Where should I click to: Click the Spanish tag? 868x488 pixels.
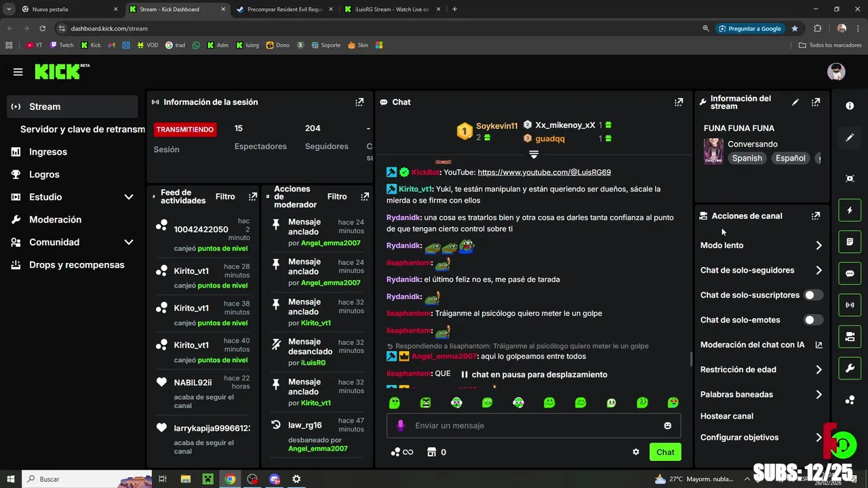click(x=747, y=158)
